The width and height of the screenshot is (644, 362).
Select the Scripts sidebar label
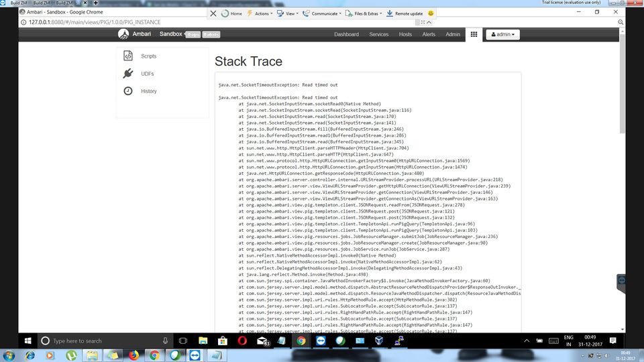149,56
